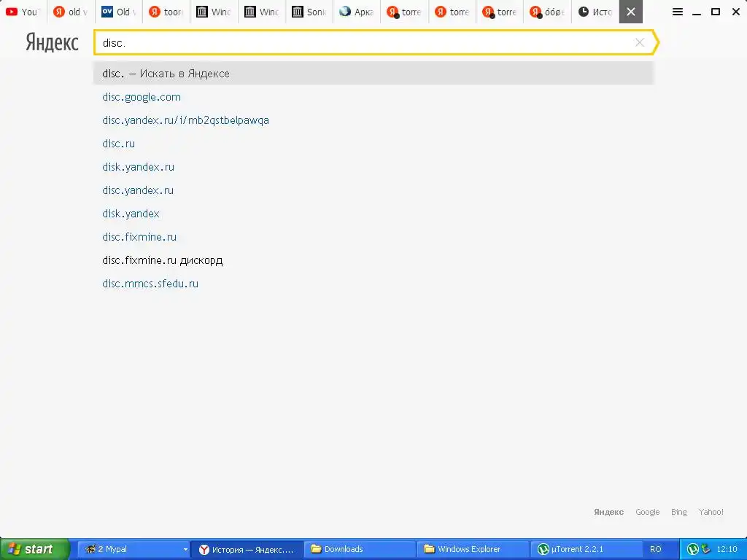Open the 'Арка' tab with globe icon
The height and width of the screenshot is (560, 747).
pyautogui.click(x=356, y=12)
